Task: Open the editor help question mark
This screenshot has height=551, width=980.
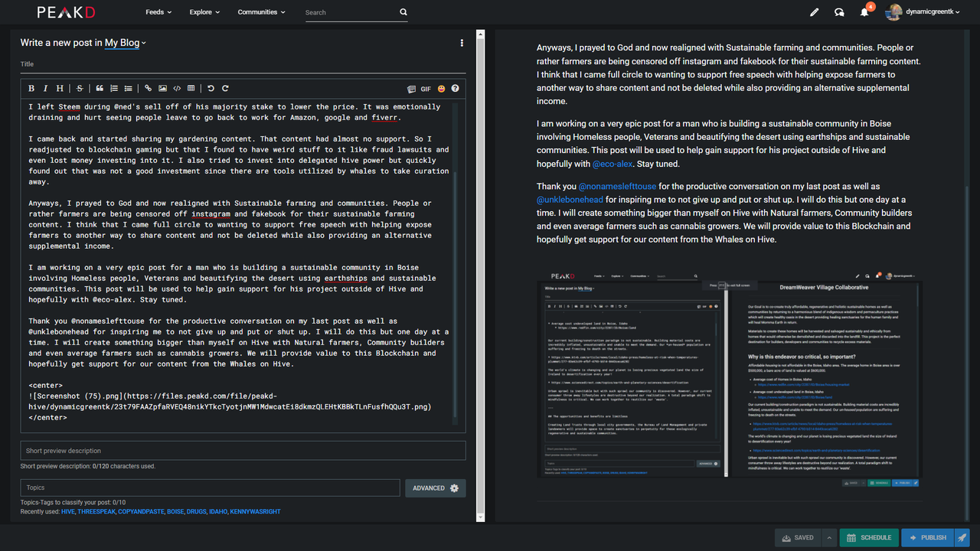Action: click(x=456, y=89)
